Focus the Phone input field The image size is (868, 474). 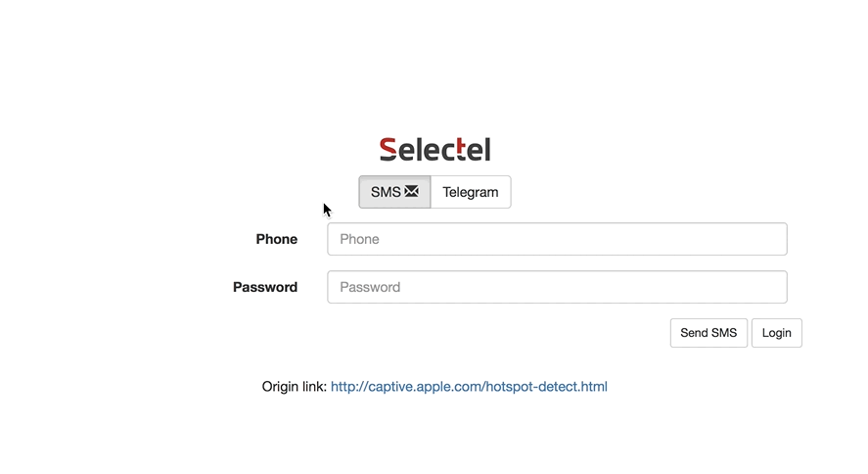pos(557,239)
